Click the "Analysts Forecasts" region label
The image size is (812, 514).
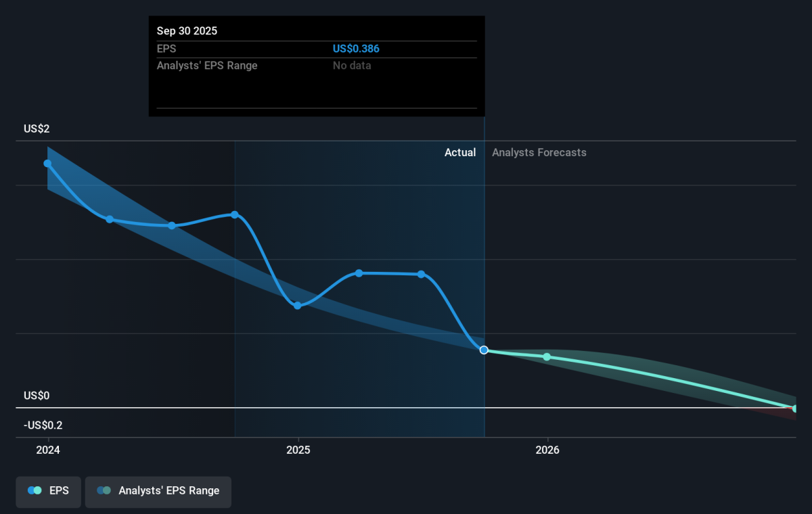(x=539, y=153)
